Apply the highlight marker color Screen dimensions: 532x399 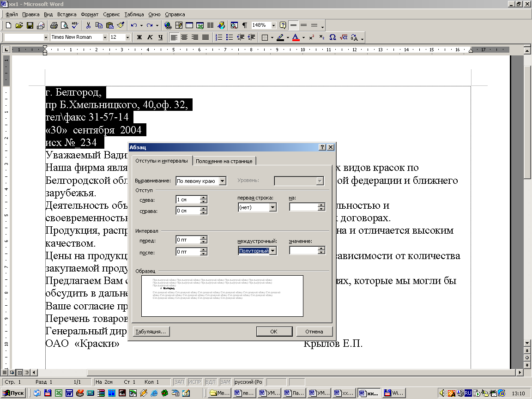pyautogui.click(x=280, y=37)
